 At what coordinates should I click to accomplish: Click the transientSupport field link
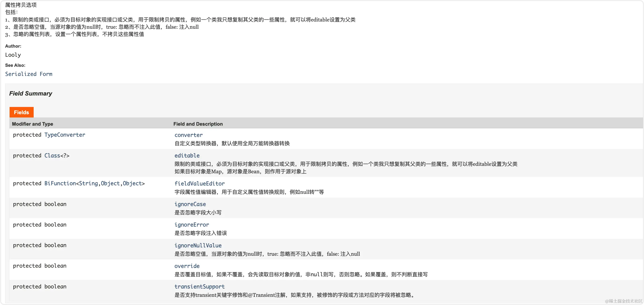(x=200, y=287)
